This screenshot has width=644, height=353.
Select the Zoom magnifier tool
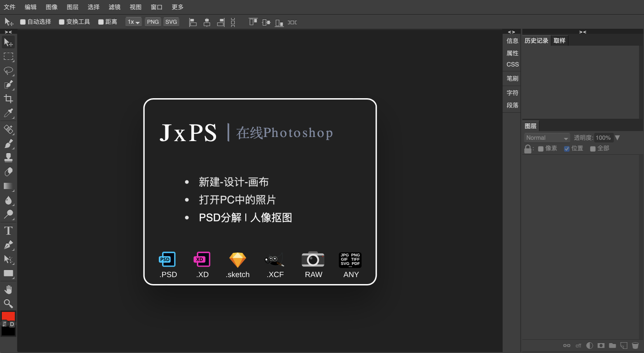coord(8,304)
